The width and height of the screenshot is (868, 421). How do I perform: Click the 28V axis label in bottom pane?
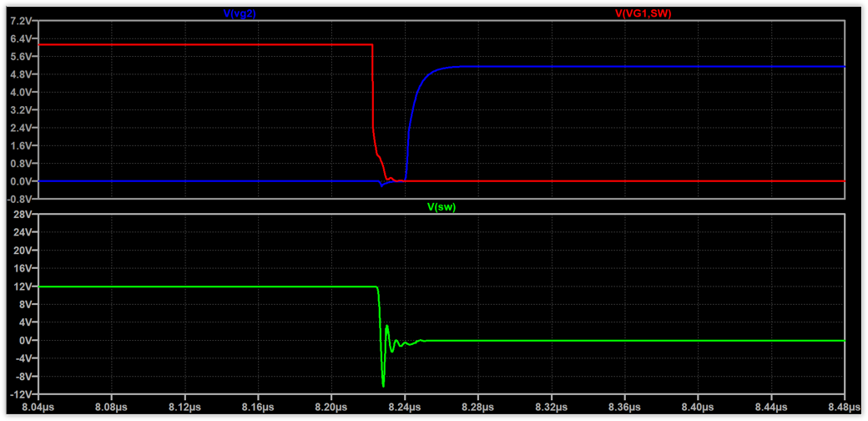[x=24, y=215]
